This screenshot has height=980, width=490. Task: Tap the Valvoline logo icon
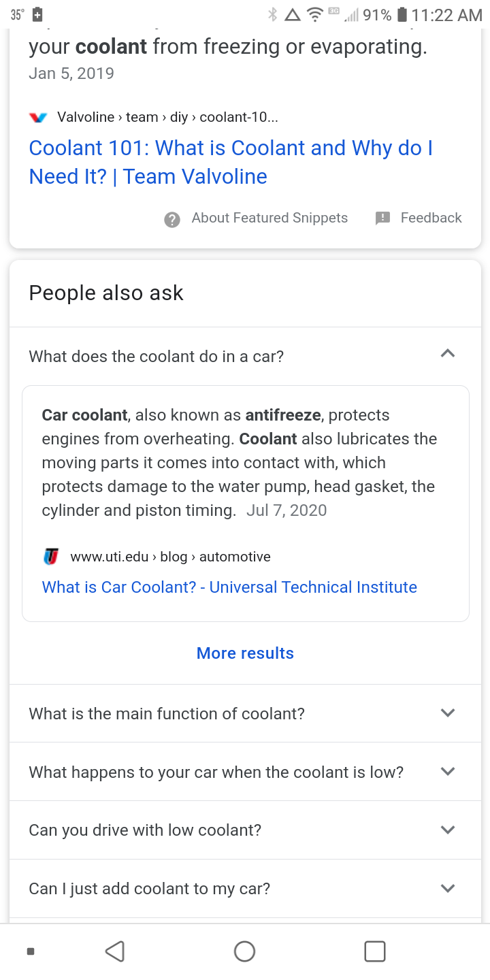pyautogui.click(x=39, y=117)
